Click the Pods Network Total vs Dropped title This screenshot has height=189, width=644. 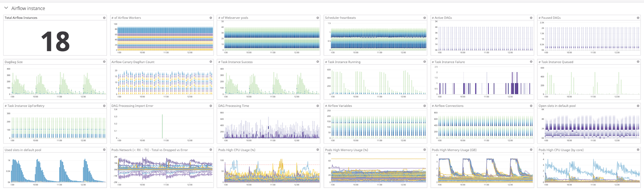tap(149, 150)
